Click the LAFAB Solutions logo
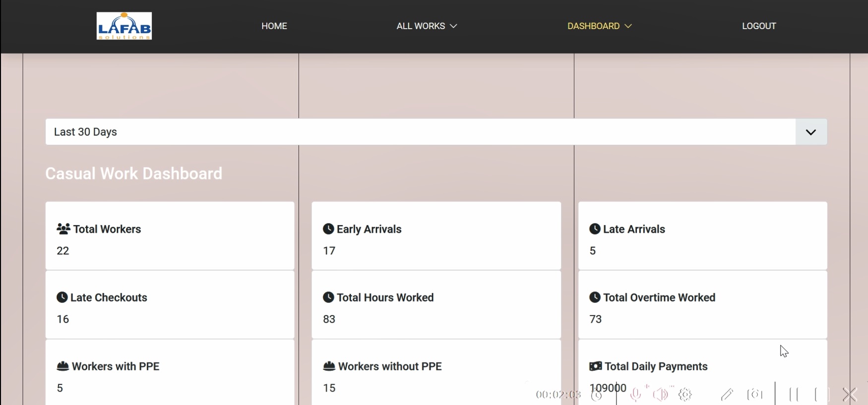The image size is (868, 405). click(124, 26)
